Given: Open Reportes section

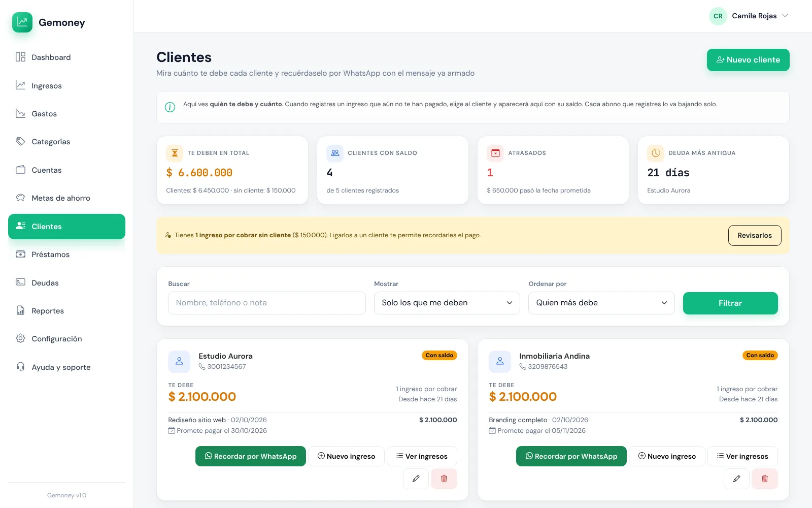Looking at the screenshot, I should [x=66, y=311].
